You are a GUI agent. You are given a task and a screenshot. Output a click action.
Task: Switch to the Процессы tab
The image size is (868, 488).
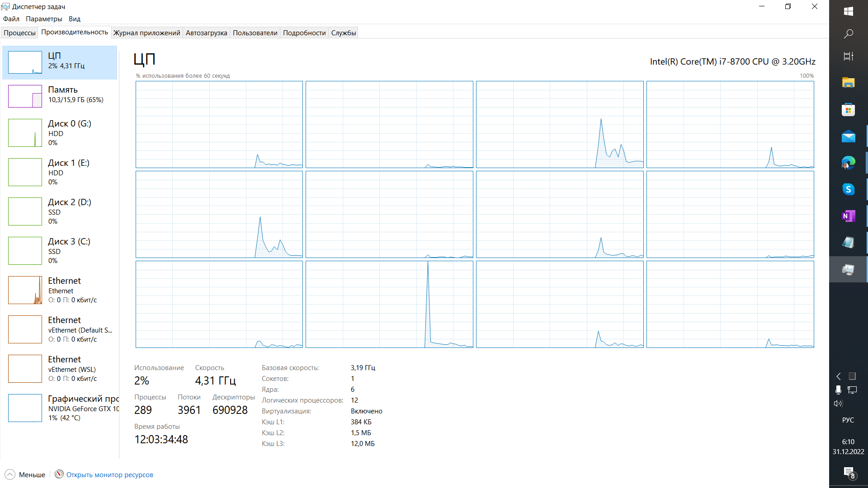(20, 33)
